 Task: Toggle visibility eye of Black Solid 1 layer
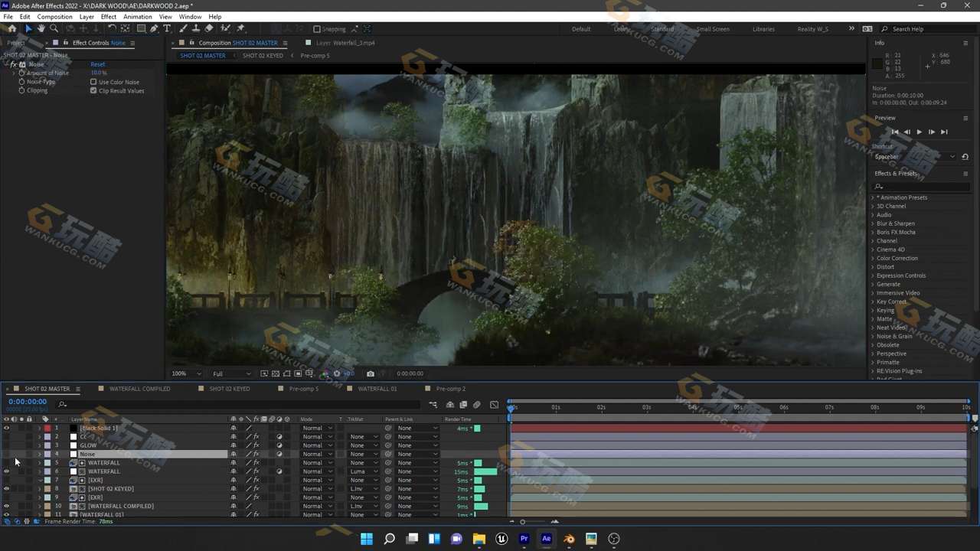(7, 428)
